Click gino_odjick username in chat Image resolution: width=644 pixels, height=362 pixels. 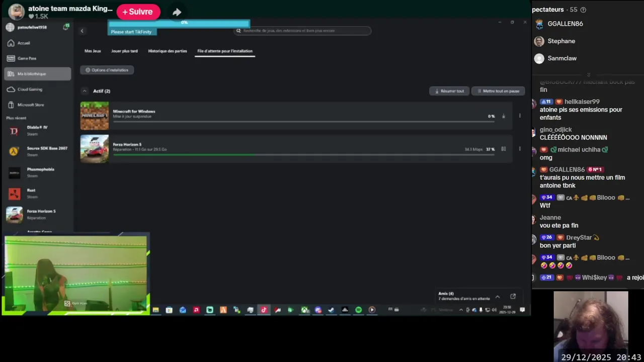556,130
